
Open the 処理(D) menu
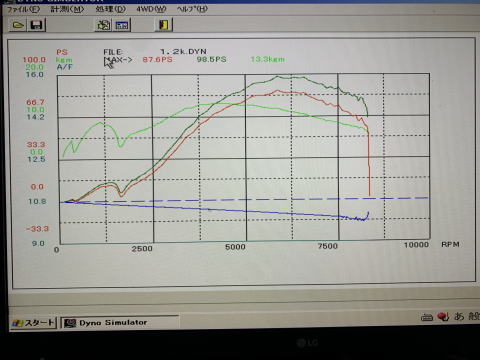tap(111, 9)
